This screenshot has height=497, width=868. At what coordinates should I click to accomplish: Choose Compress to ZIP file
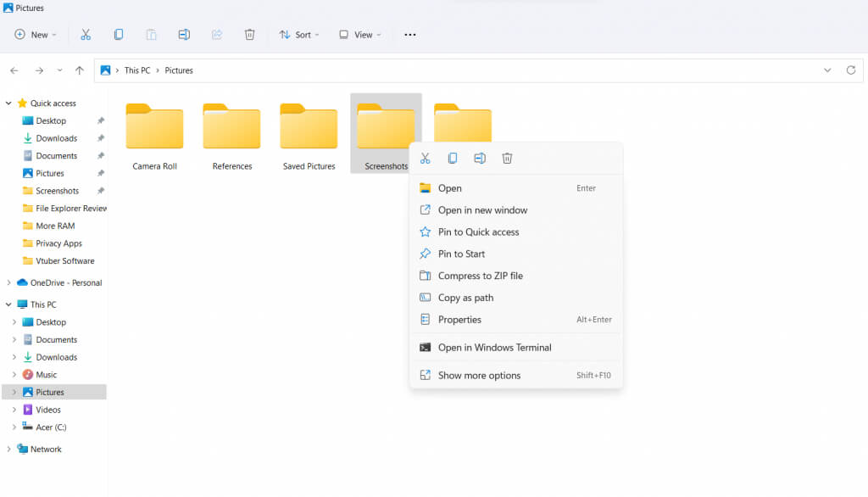point(480,276)
